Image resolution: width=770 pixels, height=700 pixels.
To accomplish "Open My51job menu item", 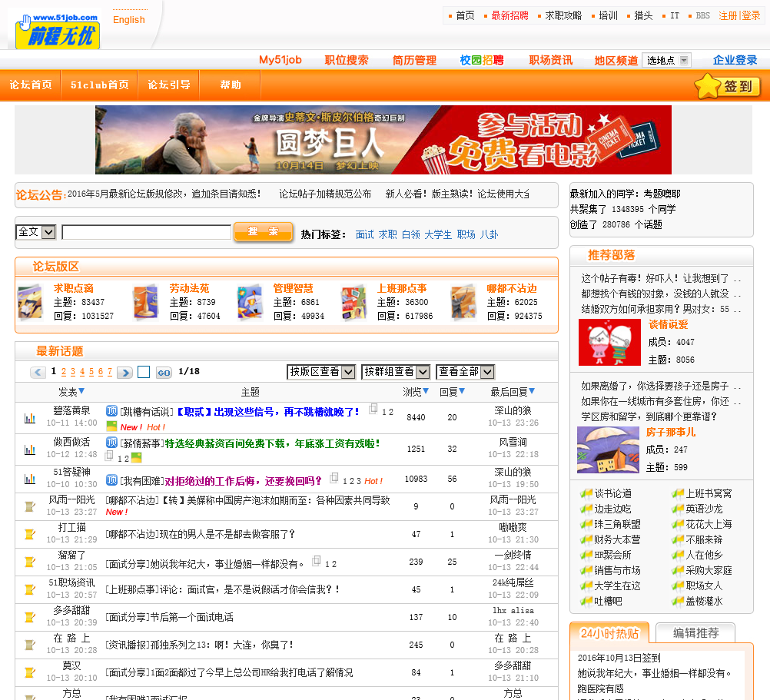I will coord(280,60).
